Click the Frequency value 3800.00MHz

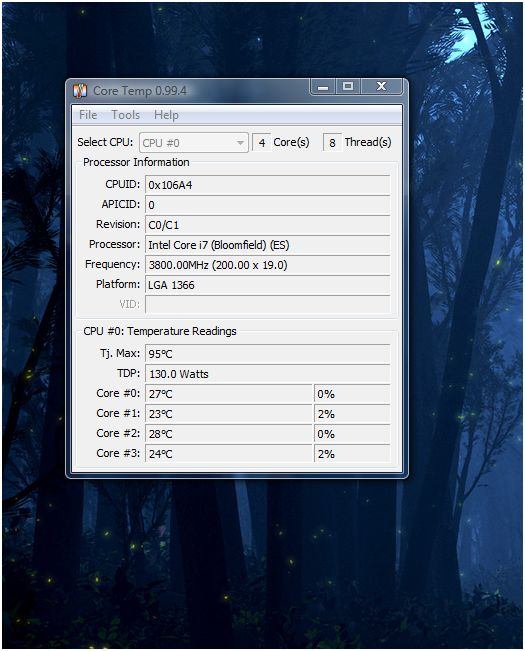point(267,265)
